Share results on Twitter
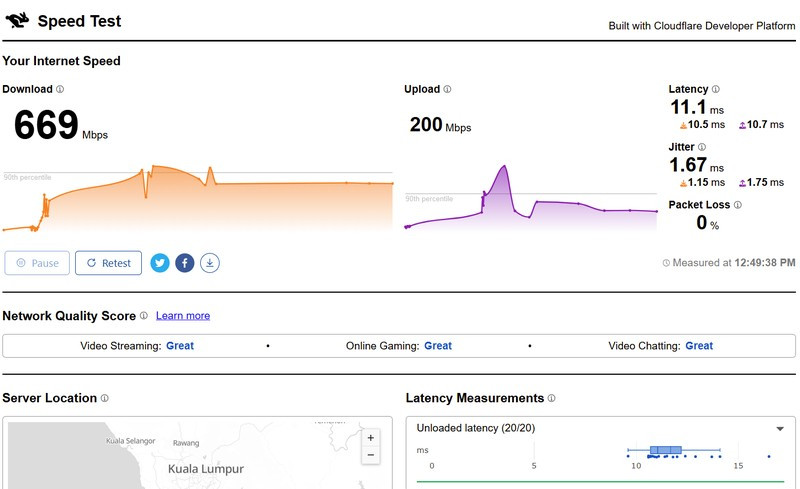The width and height of the screenshot is (800, 489). tap(160, 263)
